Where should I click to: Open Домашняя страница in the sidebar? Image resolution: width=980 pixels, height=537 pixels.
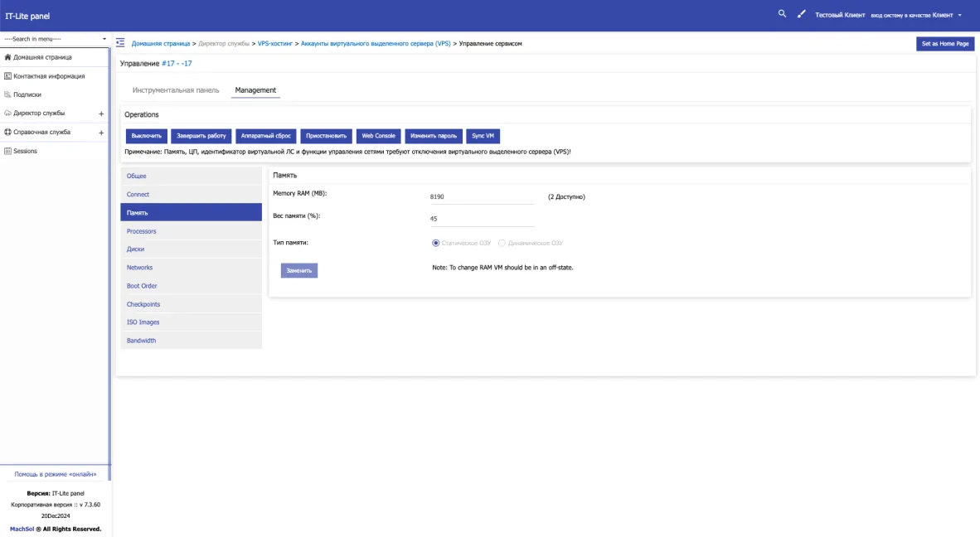click(42, 57)
